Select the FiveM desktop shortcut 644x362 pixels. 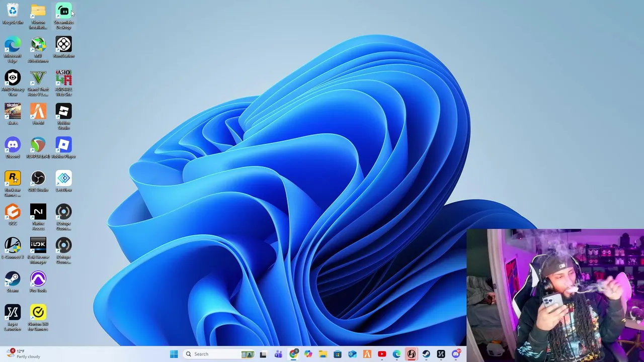(x=38, y=114)
